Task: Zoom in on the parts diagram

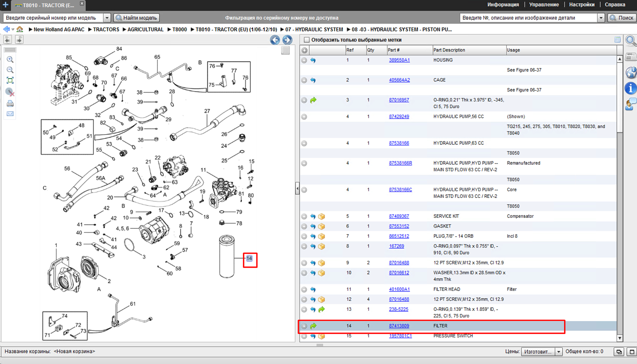Action: pyautogui.click(x=10, y=60)
